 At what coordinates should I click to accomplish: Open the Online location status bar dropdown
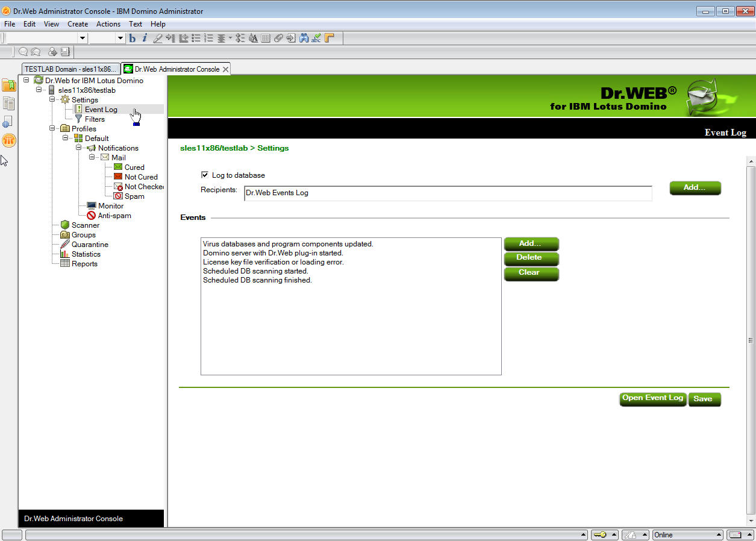click(x=688, y=535)
